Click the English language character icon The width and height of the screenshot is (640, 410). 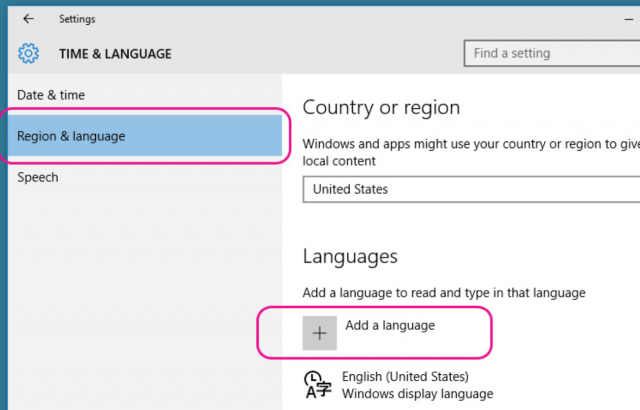[x=318, y=385]
